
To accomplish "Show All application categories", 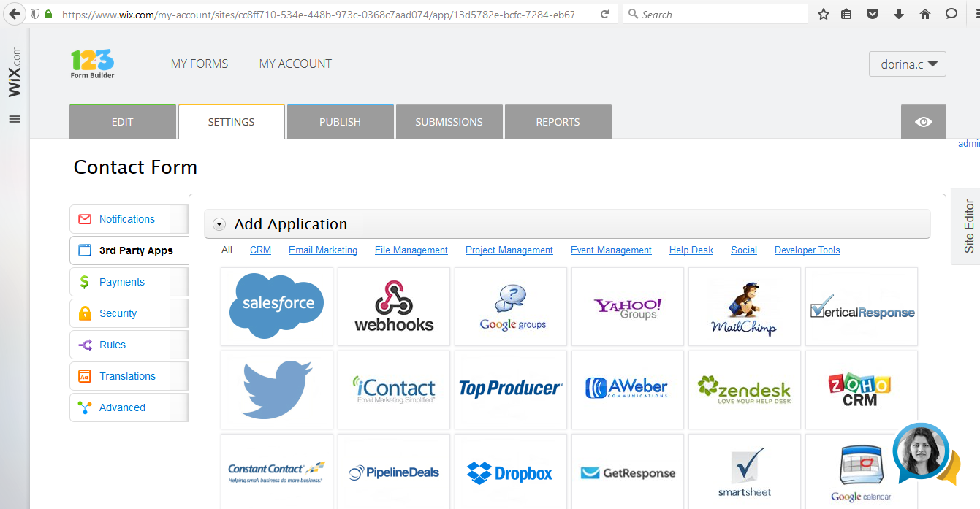I will click(227, 250).
